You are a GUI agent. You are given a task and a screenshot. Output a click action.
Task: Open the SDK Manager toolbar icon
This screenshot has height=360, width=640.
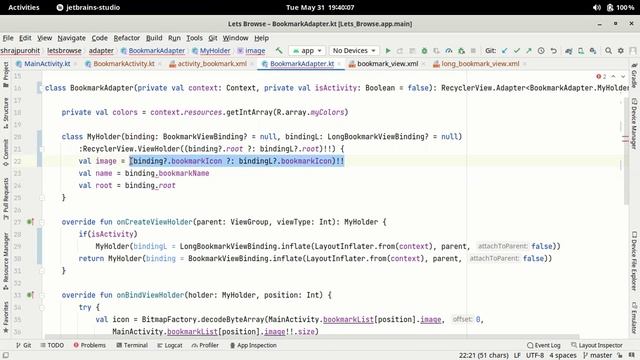[593, 51]
